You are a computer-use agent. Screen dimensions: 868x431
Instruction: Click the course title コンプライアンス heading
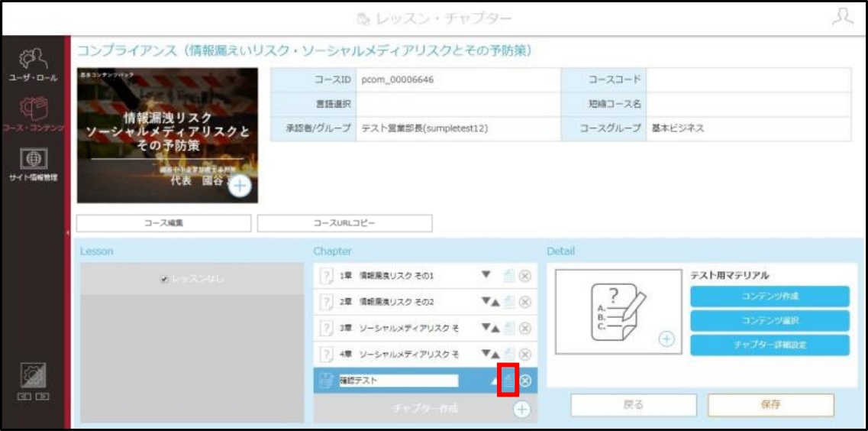305,51
